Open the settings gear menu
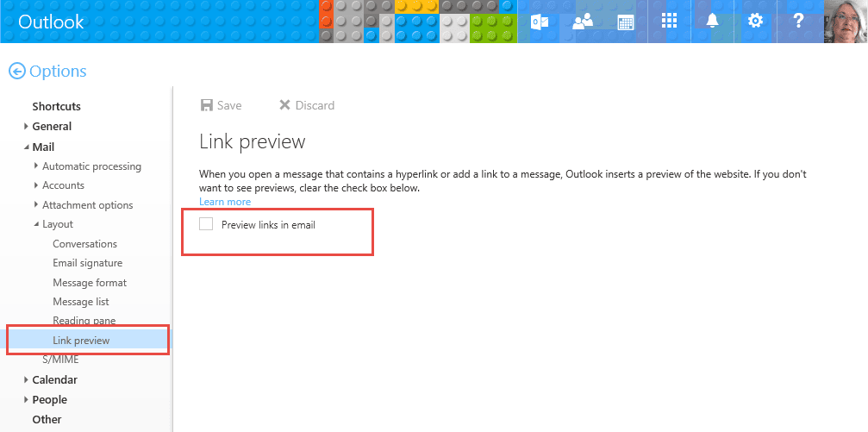The image size is (868, 432). [755, 21]
